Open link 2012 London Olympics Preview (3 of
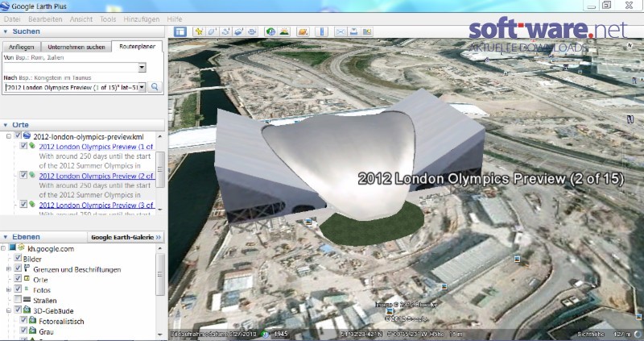644x341 pixels. 96,205
